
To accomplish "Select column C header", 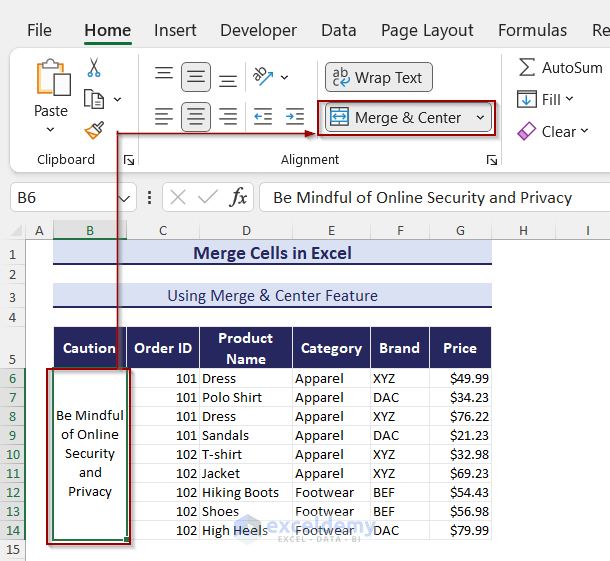I will pyautogui.click(x=163, y=230).
